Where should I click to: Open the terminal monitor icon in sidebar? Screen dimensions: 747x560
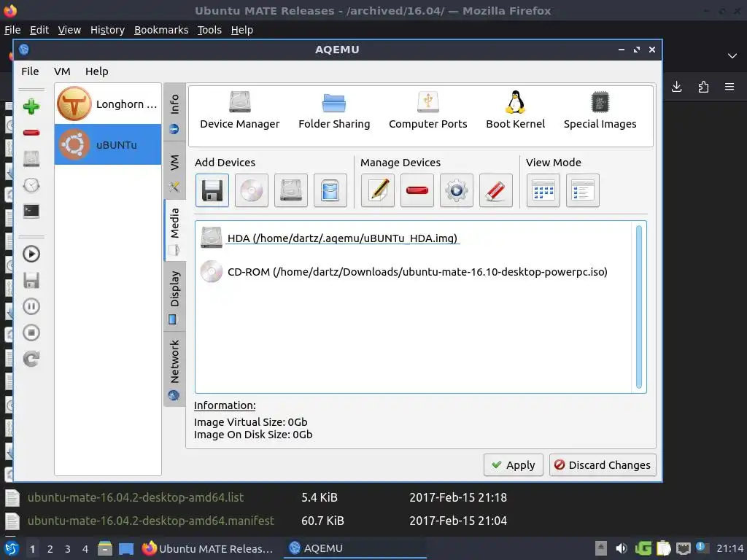coord(31,211)
